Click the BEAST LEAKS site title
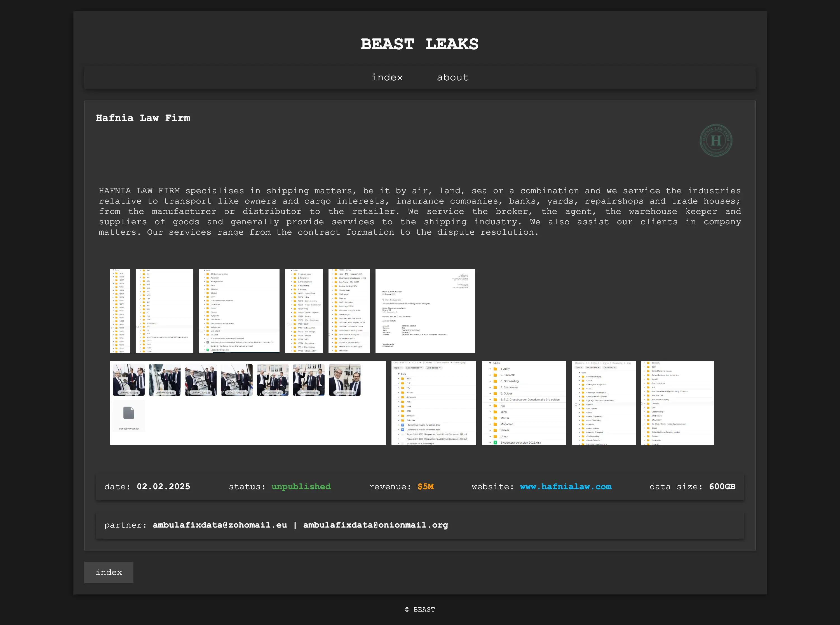 click(x=419, y=44)
